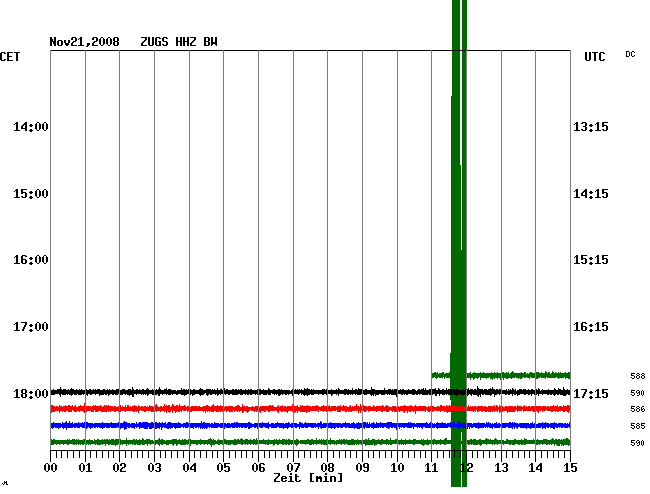Click the 590 value beside the black trace
This screenshot has width=650, height=494.
coord(638,393)
